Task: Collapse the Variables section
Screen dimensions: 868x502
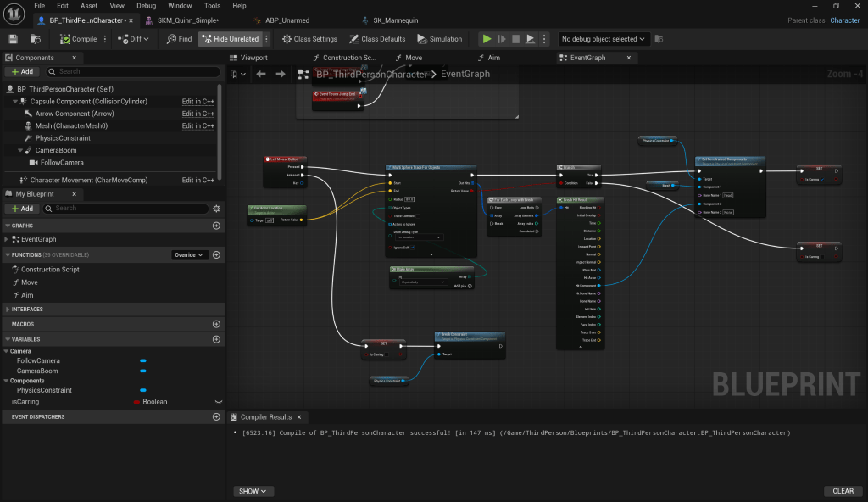Action: point(7,339)
